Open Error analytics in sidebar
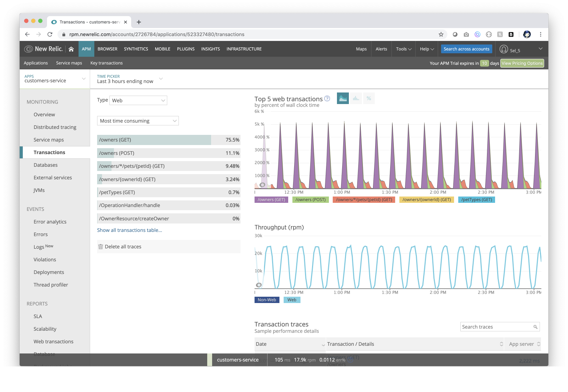This screenshot has height=392, width=568. pos(50,222)
